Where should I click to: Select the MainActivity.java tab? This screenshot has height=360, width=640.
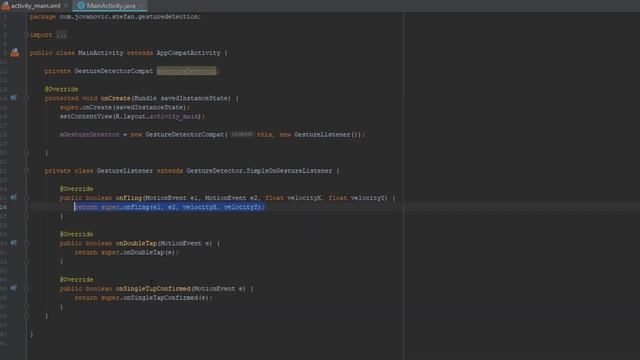click(x=110, y=6)
